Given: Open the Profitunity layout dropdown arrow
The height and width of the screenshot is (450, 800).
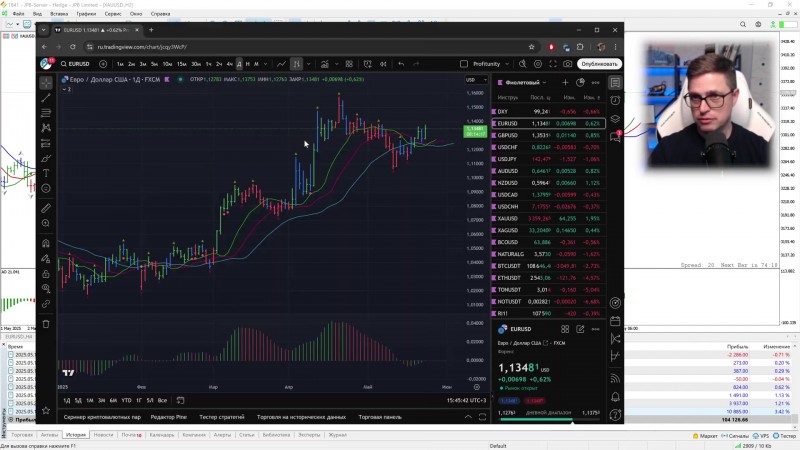Looking at the screenshot, I should coord(507,64).
